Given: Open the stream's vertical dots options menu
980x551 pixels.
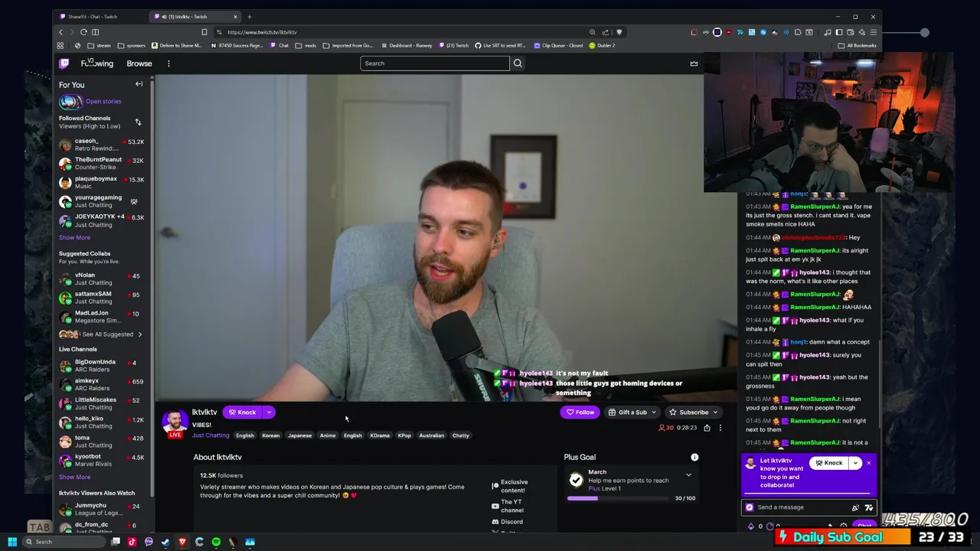Looking at the screenshot, I should click(720, 428).
